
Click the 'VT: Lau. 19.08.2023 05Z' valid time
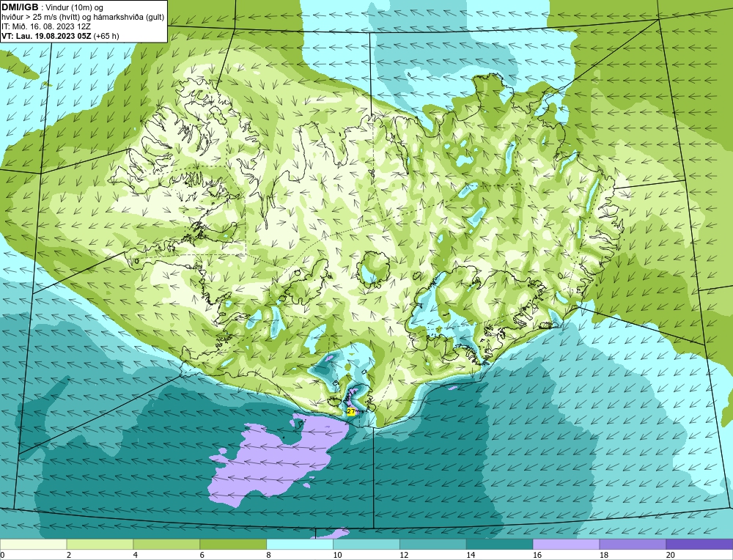(47, 36)
